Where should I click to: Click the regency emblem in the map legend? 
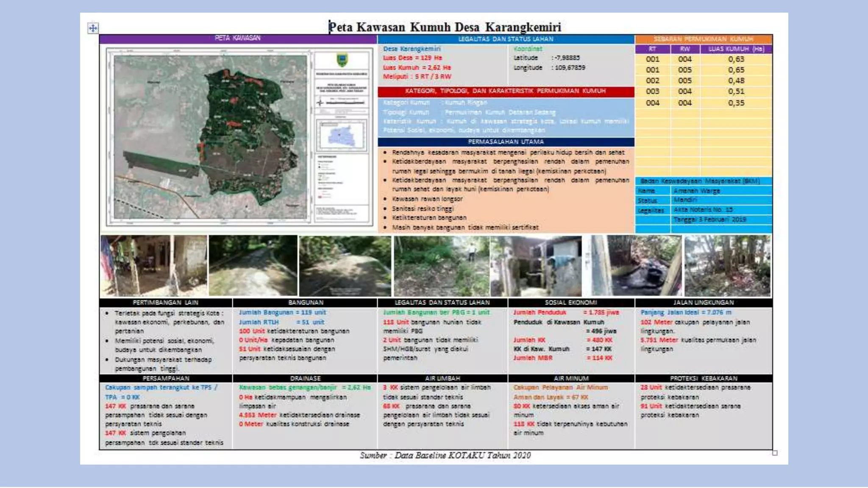[x=342, y=60]
